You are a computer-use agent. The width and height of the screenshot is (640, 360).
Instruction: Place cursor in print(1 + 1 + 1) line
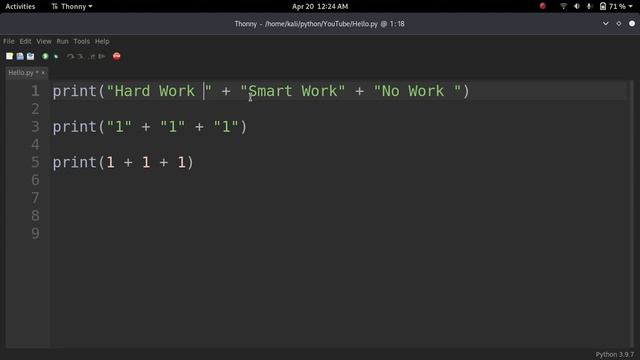tap(123, 162)
